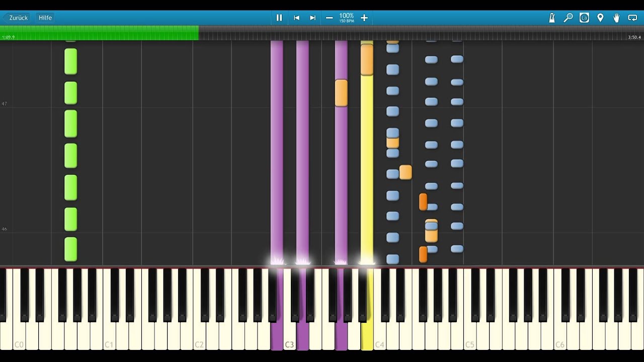Click the piano key labeled C5
Image resolution: width=644 pixels, height=362 pixels.
click(x=470, y=310)
